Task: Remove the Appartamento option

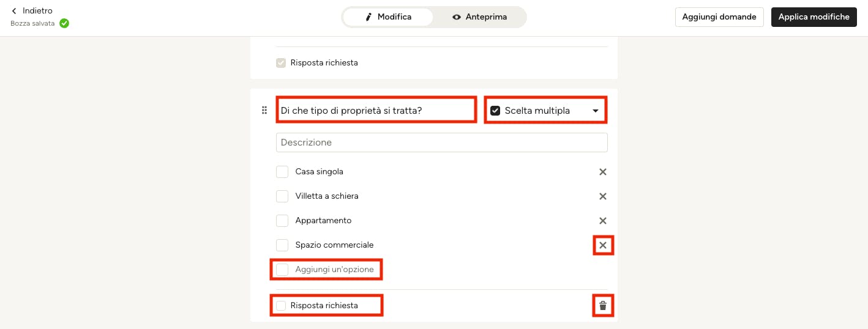Action: (x=603, y=221)
